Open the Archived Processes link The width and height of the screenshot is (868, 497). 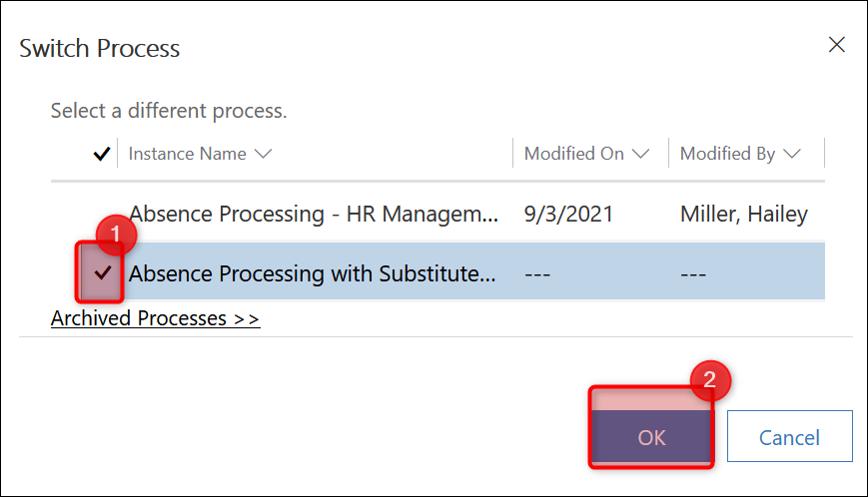[155, 319]
